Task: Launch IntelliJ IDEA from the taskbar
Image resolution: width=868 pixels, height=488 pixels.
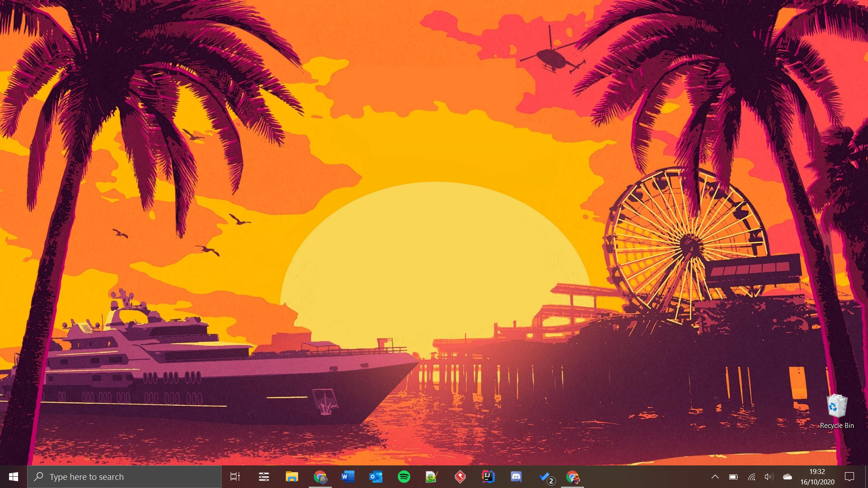Action: [488, 477]
